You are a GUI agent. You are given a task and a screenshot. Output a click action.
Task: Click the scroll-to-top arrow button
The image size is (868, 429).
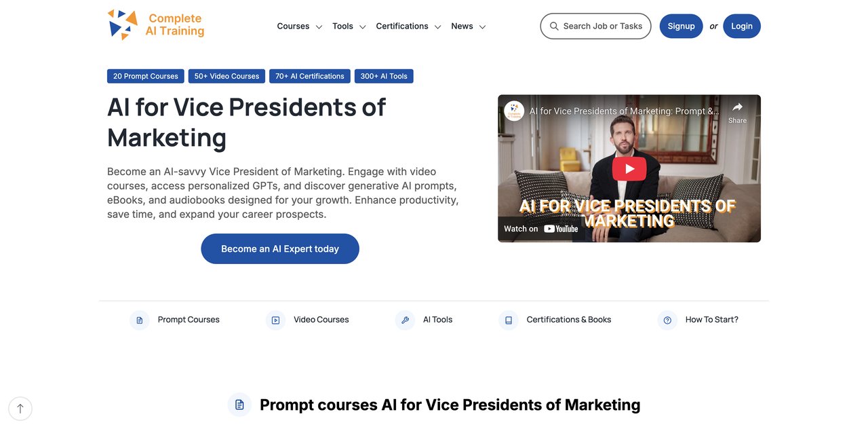click(20, 409)
